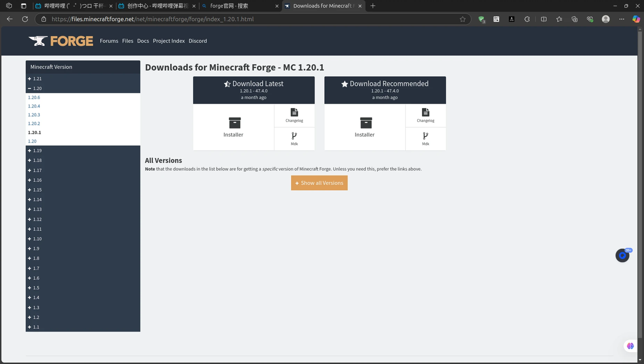Screen dimensions: 644x364
Task: Open browser settings and more menu
Action: point(621,19)
